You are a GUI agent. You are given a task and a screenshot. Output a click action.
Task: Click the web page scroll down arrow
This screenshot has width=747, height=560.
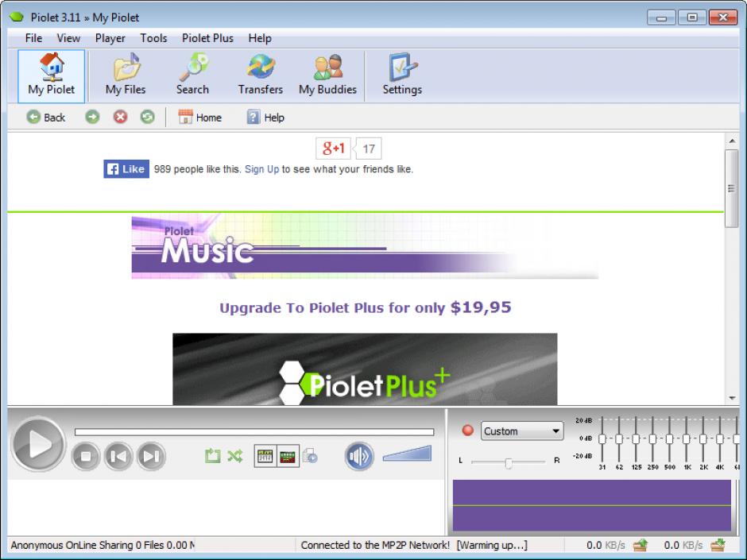click(732, 398)
